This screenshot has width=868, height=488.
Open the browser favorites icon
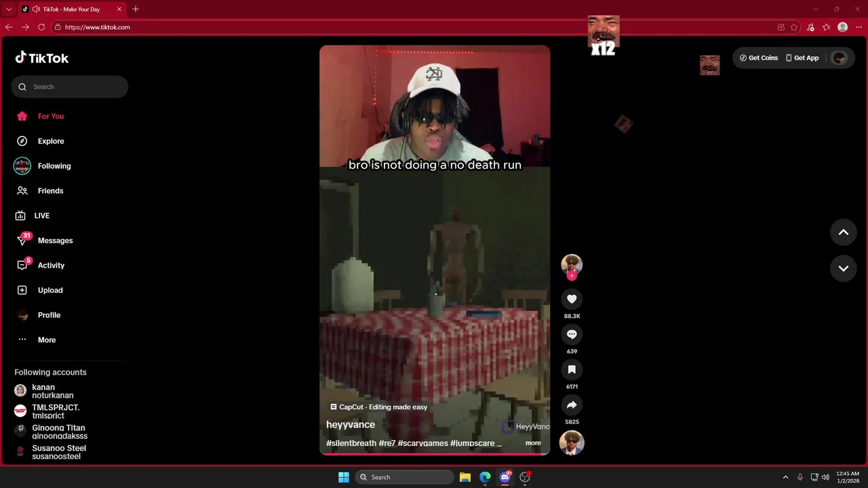[x=826, y=27]
